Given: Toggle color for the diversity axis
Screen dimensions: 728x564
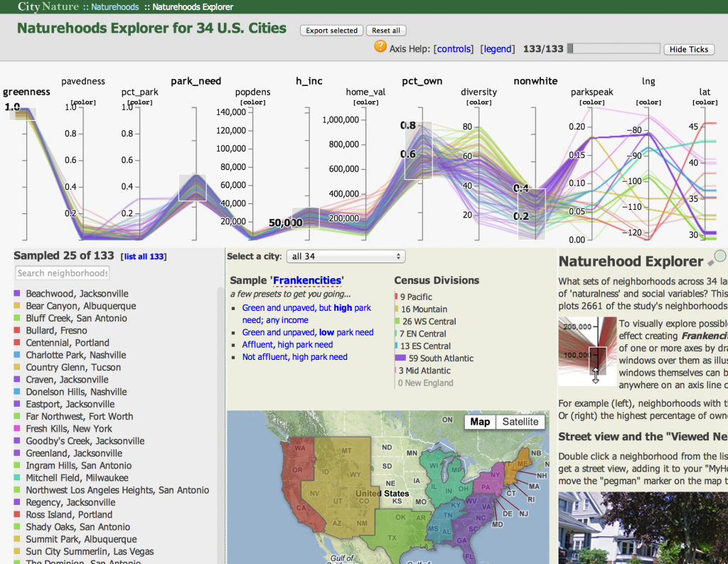Looking at the screenshot, I should tap(478, 102).
